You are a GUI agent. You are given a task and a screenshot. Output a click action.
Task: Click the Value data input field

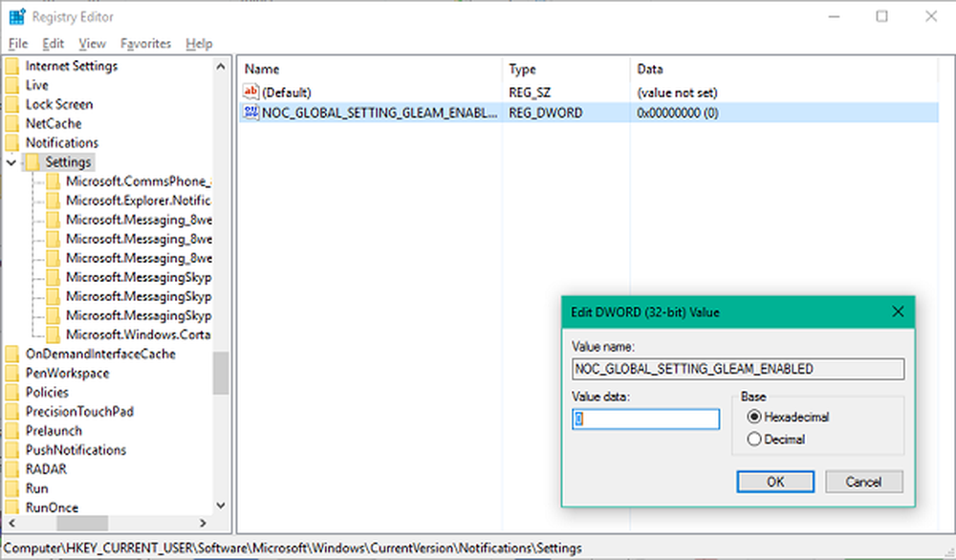pos(645,420)
